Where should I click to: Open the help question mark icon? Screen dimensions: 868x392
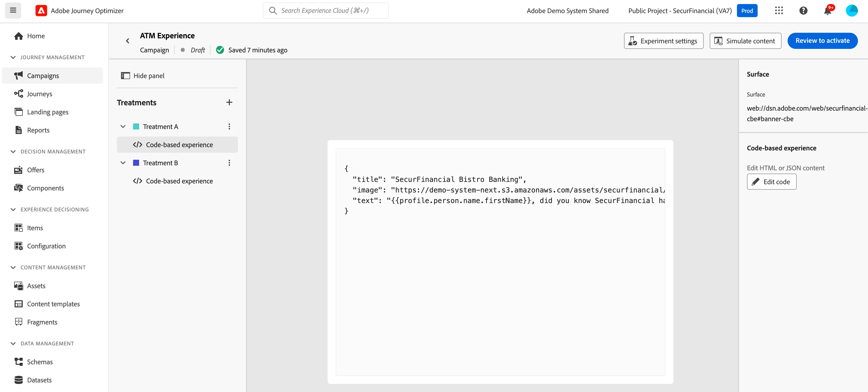click(x=803, y=11)
